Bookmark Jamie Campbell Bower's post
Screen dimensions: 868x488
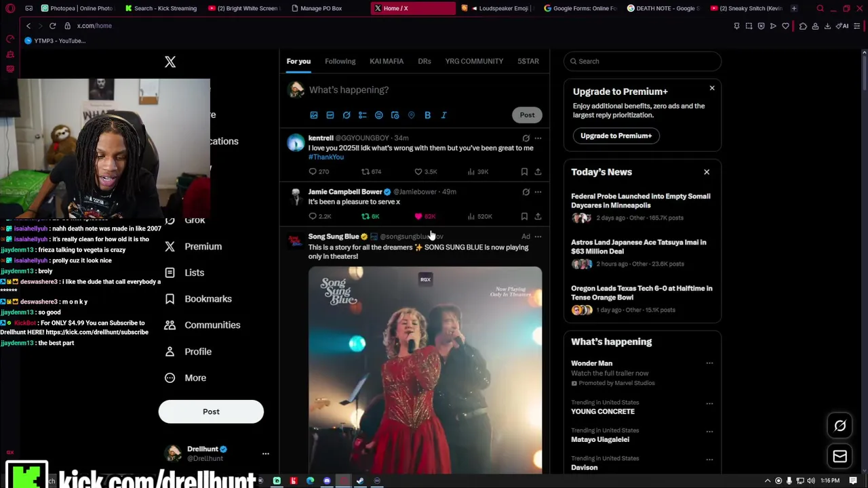tap(524, 216)
